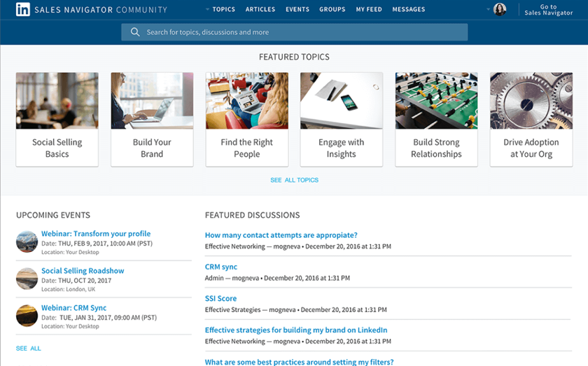This screenshot has width=588, height=366.
Task: Open the user profile avatar
Action: tap(500, 9)
